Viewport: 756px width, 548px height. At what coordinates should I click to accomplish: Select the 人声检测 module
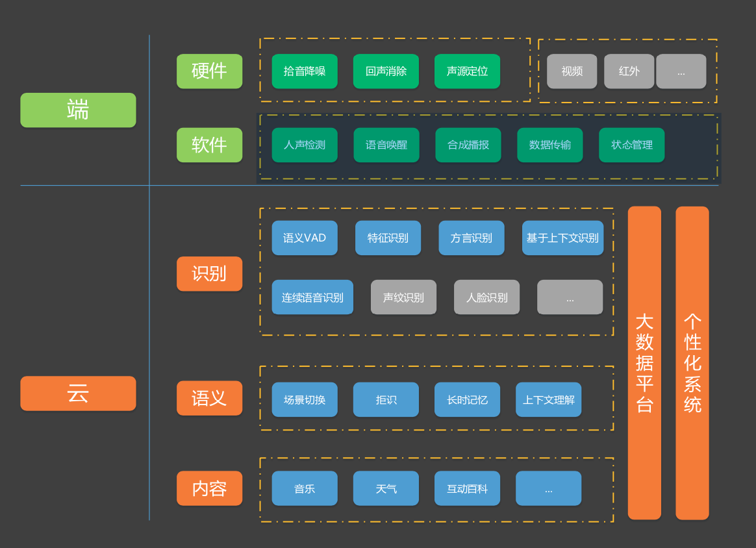point(305,145)
